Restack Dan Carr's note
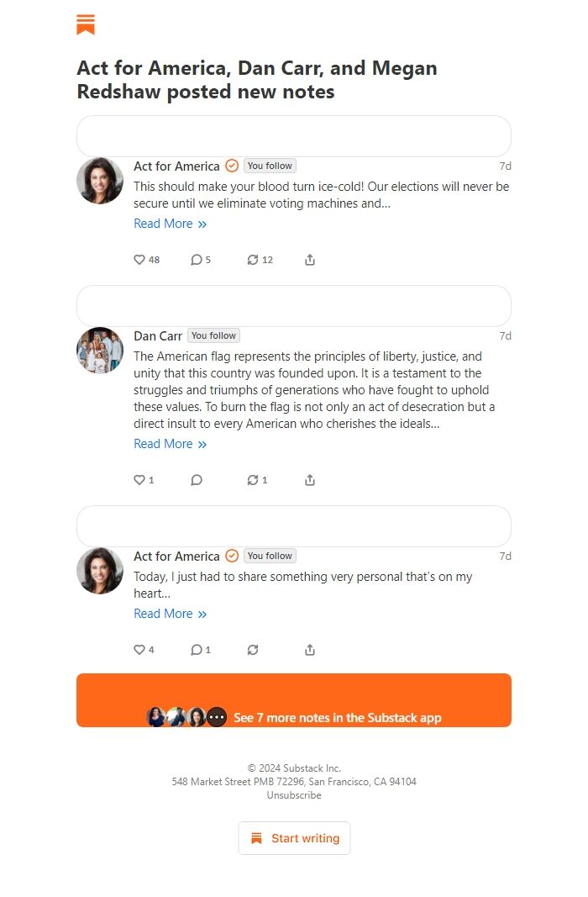This screenshot has width=588, height=897. coord(252,480)
